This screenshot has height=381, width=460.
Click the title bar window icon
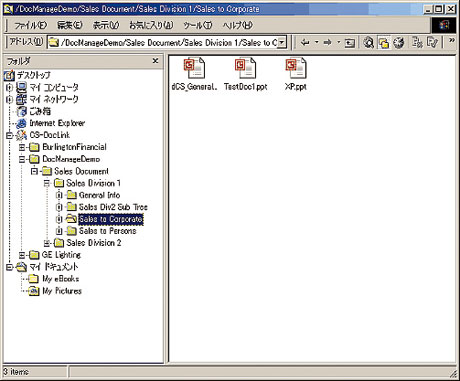8,9
